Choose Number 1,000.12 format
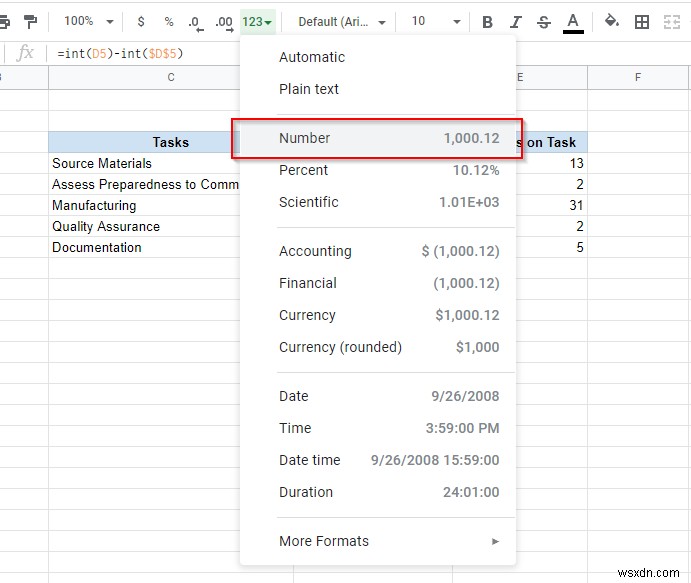This screenshot has width=691, height=583. [x=378, y=138]
